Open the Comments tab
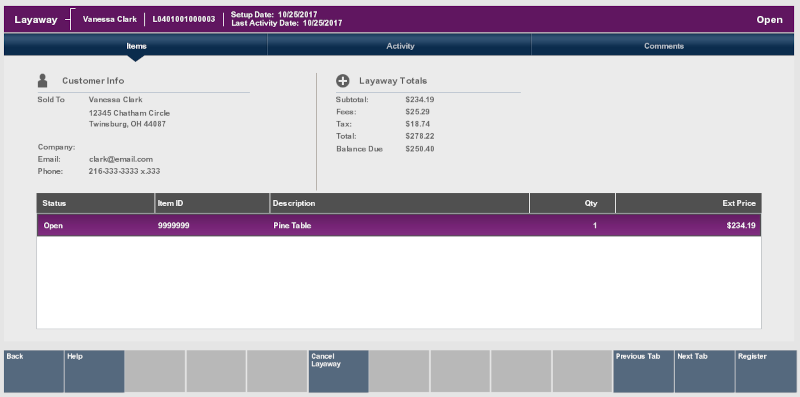 pos(663,45)
